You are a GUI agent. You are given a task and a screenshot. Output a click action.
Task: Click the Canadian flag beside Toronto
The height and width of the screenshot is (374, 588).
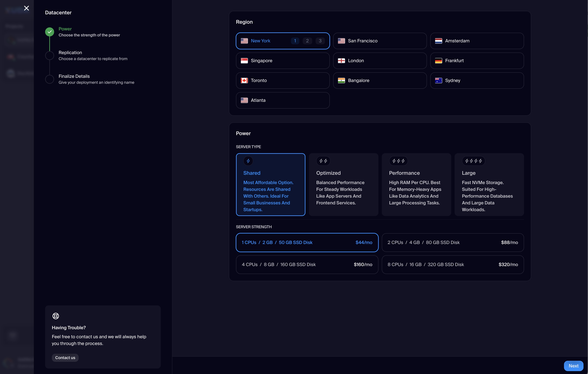tap(244, 81)
